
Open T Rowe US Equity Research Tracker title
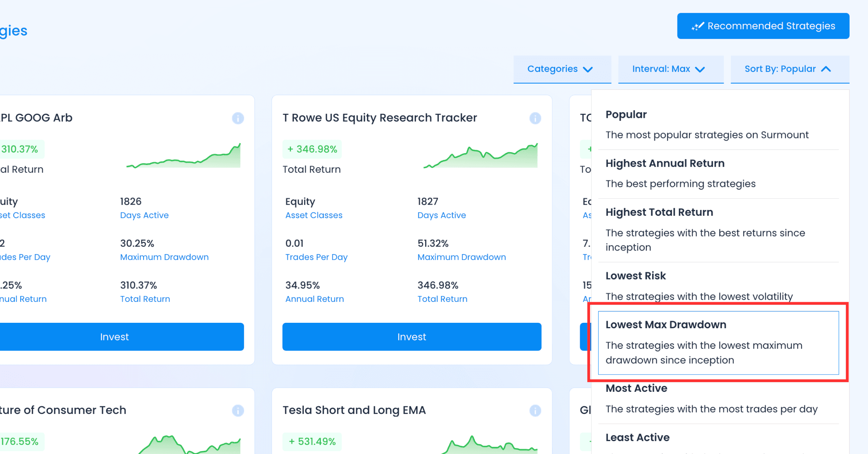[x=380, y=118]
